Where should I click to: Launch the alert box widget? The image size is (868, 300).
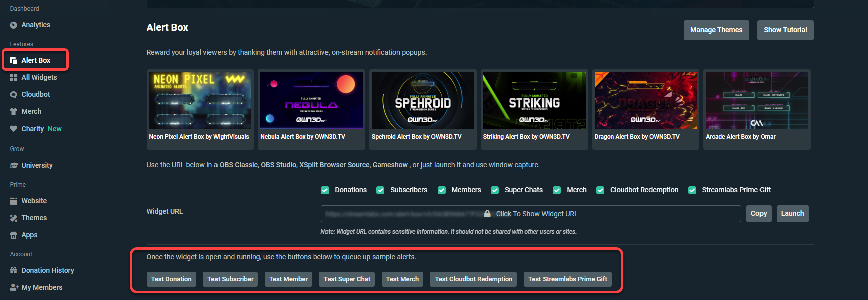(x=792, y=214)
